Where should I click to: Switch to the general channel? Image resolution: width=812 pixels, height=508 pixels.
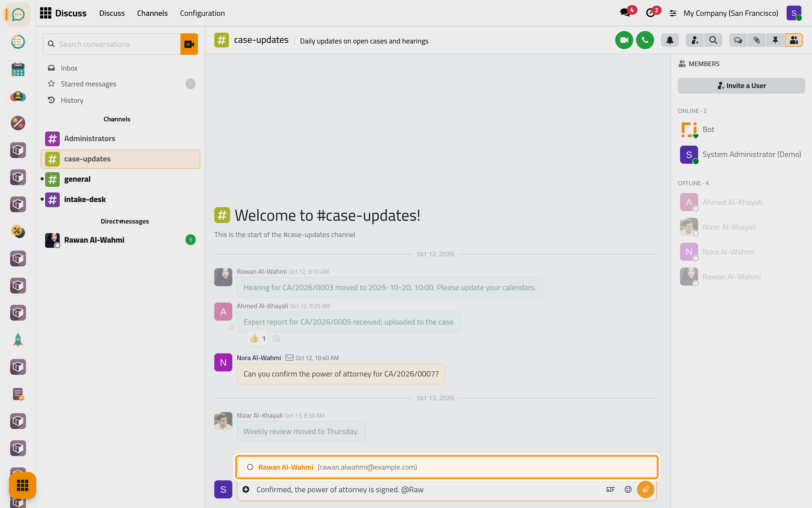(120, 179)
